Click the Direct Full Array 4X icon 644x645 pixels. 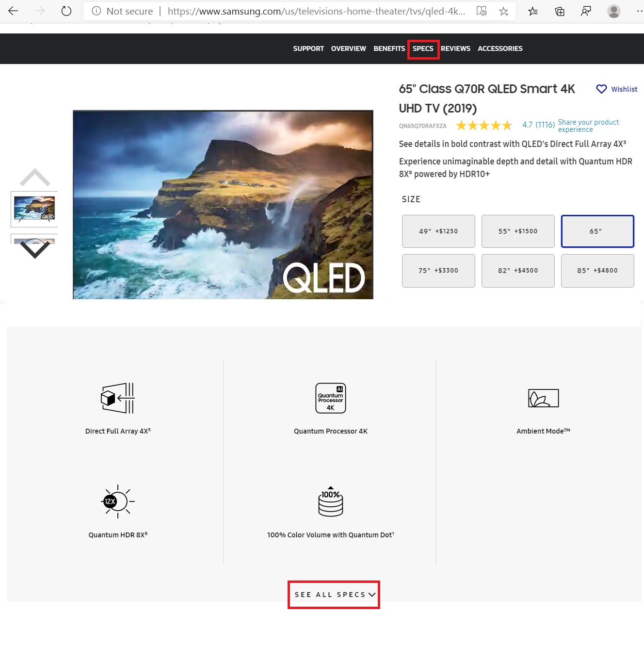click(x=118, y=398)
